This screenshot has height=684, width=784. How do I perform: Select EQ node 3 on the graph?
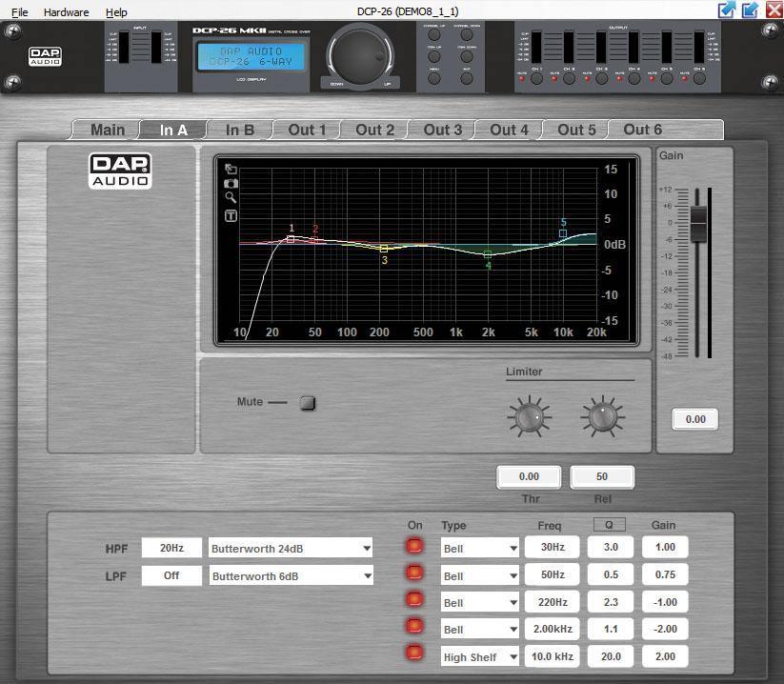(384, 249)
